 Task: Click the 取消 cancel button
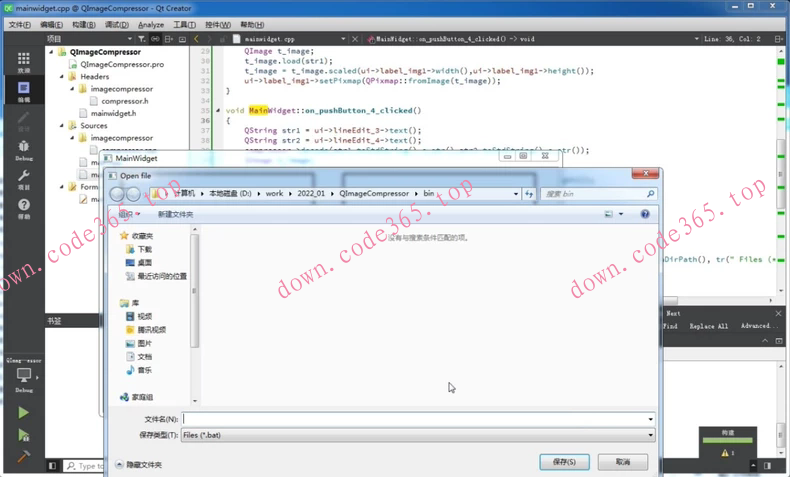click(x=623, y=462)
